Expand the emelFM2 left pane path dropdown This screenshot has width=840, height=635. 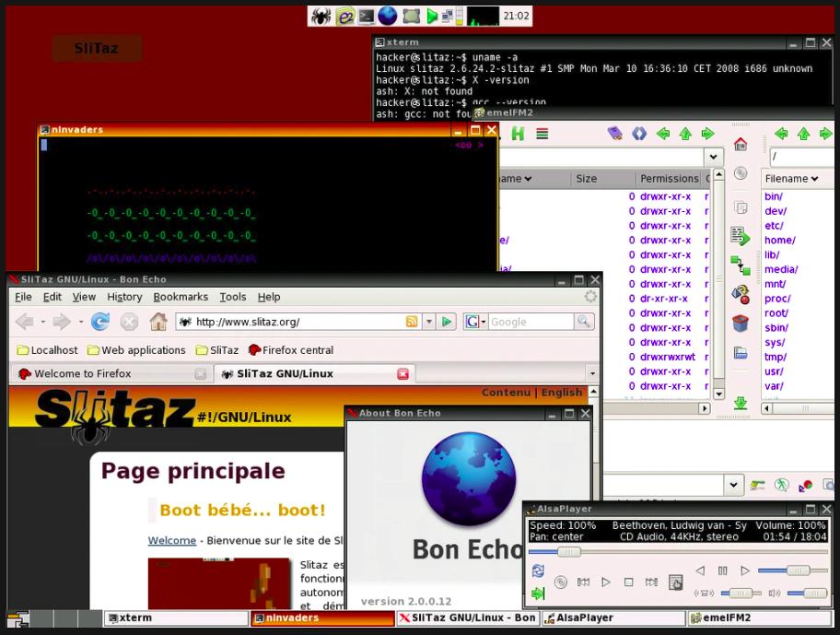tap(712, 158)
